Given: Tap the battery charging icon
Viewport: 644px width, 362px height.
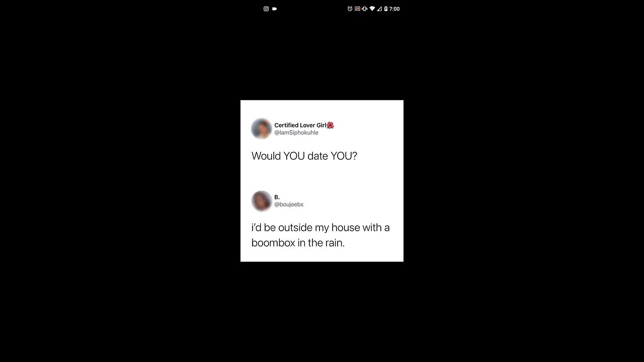Looking at the screenshot, I should pos(386,9).
